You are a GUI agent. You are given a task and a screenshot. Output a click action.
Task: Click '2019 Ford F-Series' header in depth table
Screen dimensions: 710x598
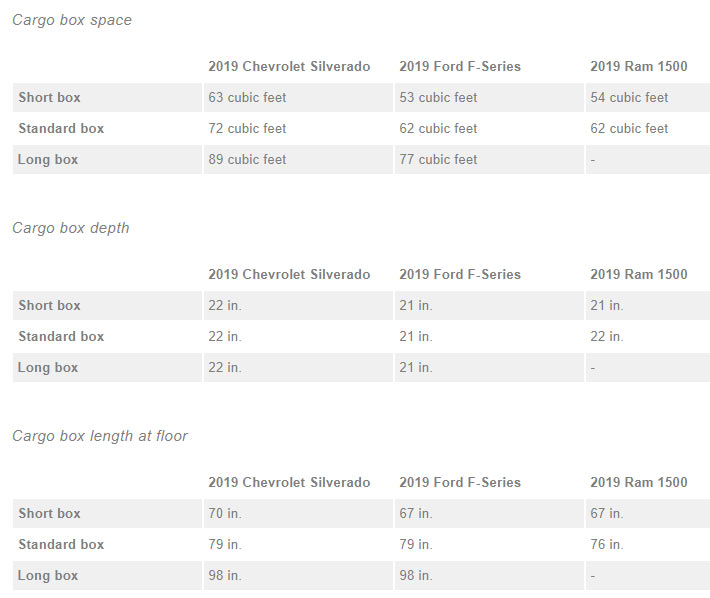coord(460,275)
